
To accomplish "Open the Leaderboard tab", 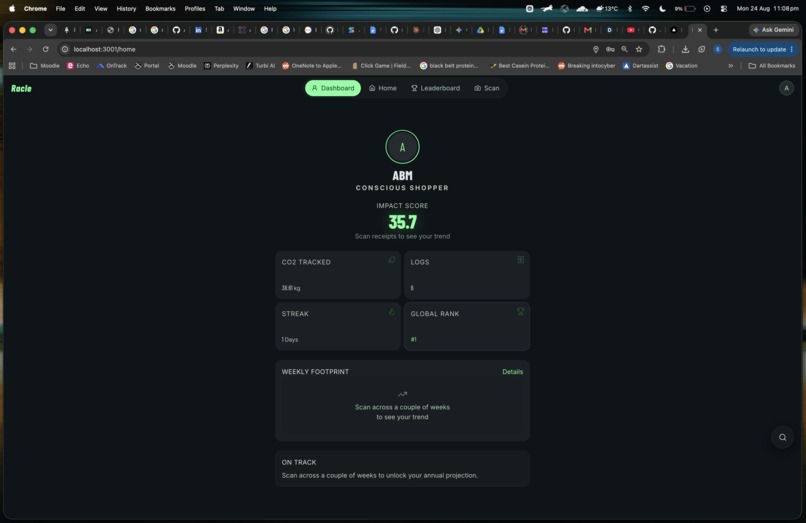I will pyautogui.click(x=435, y=88).
